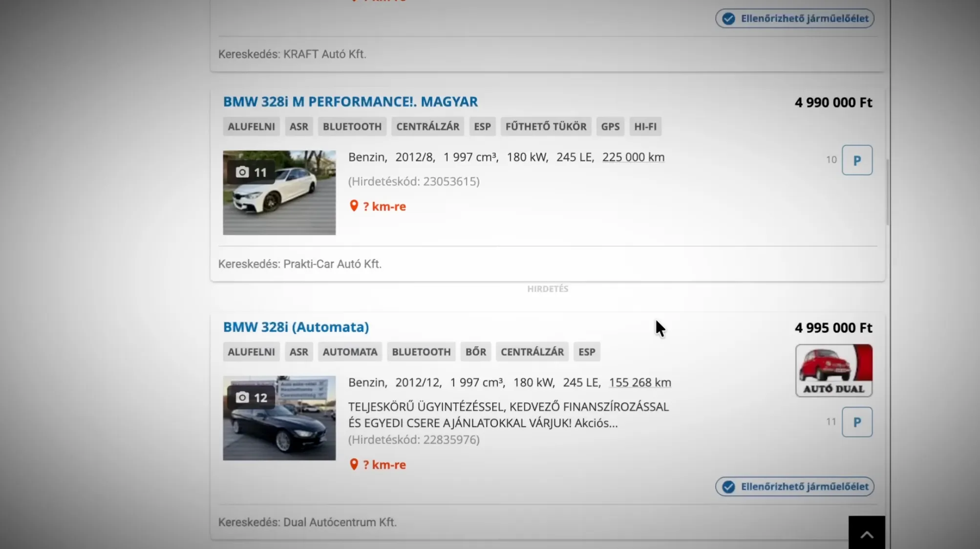Click the 4 995 000 Ft price
This screenshot has width=980, height=549.
(833, 328)
